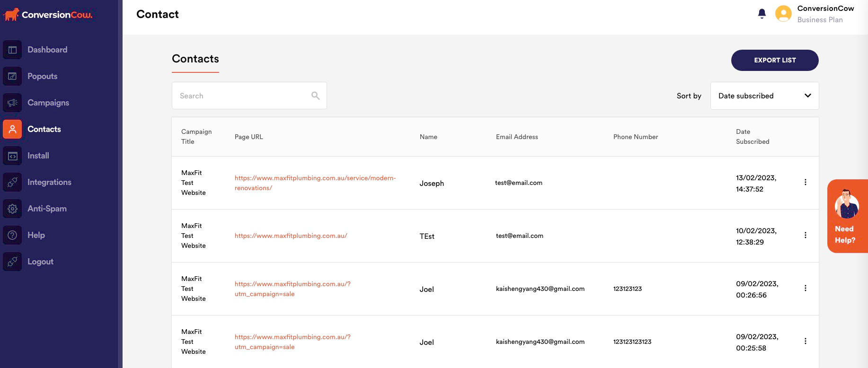
Task: Click the Campaign Title column header
Action: (196, 137)
